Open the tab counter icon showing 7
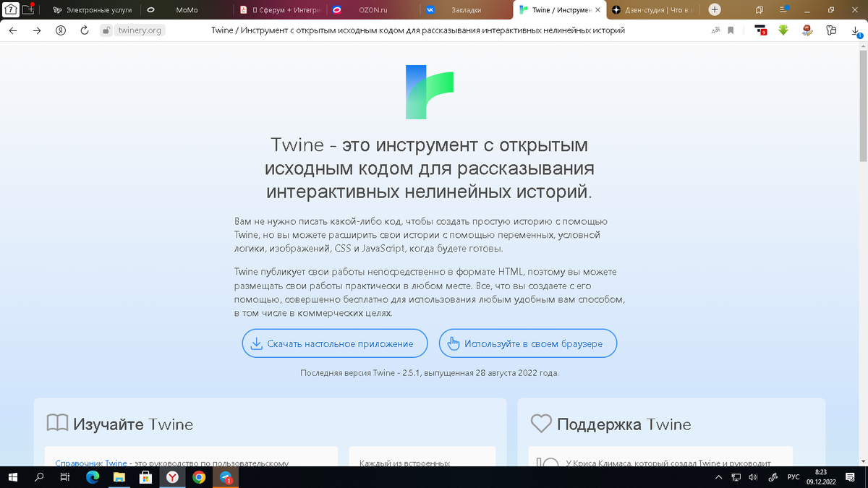868x488 pixels. (12, 10)
